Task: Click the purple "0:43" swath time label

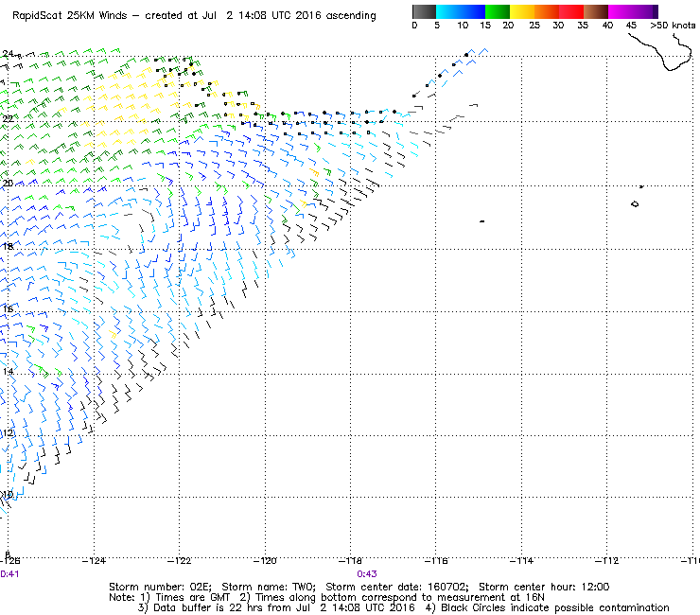Action: click(x=367, y=574)
